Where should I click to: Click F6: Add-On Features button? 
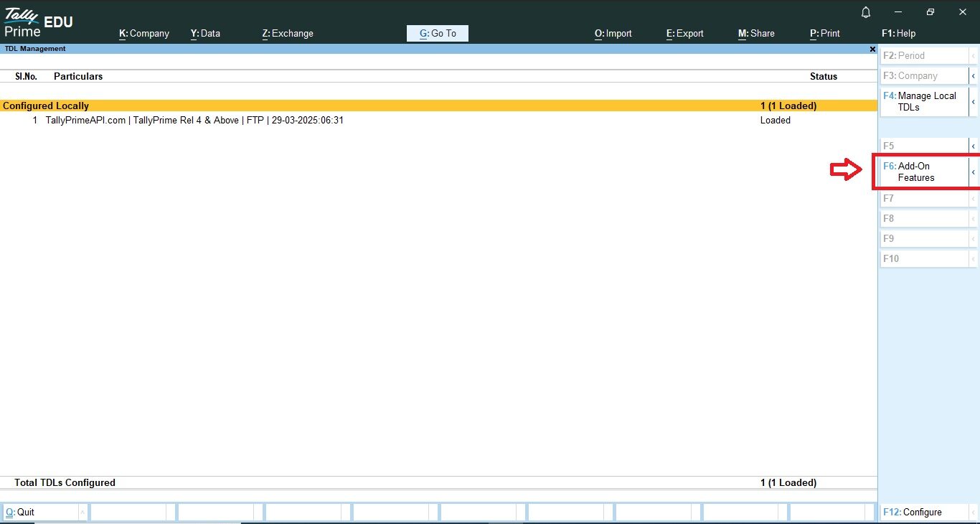tap(925, 172)
